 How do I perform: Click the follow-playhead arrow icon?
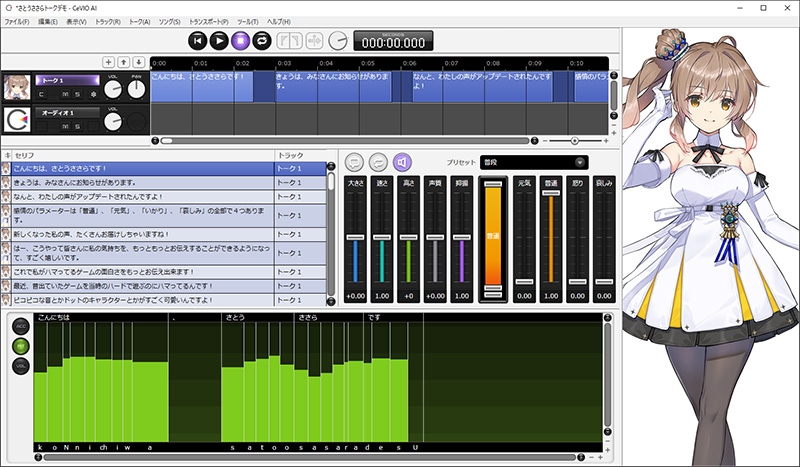(315, 40)
